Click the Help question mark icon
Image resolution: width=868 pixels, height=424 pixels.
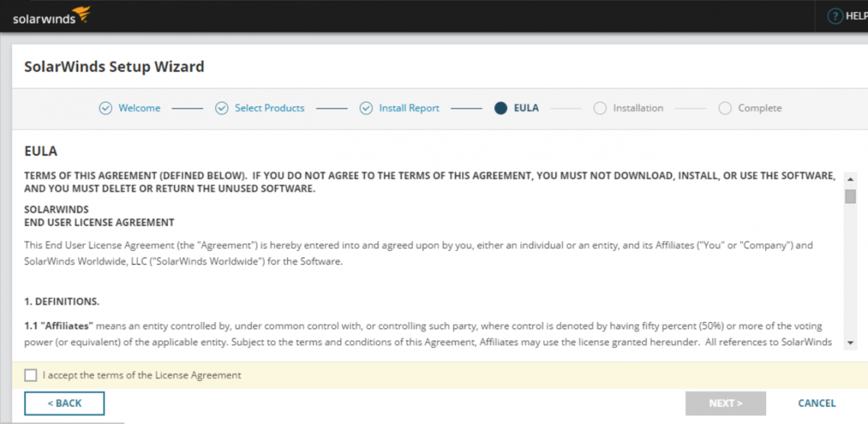pyautogui.click(x=835, y=16)
